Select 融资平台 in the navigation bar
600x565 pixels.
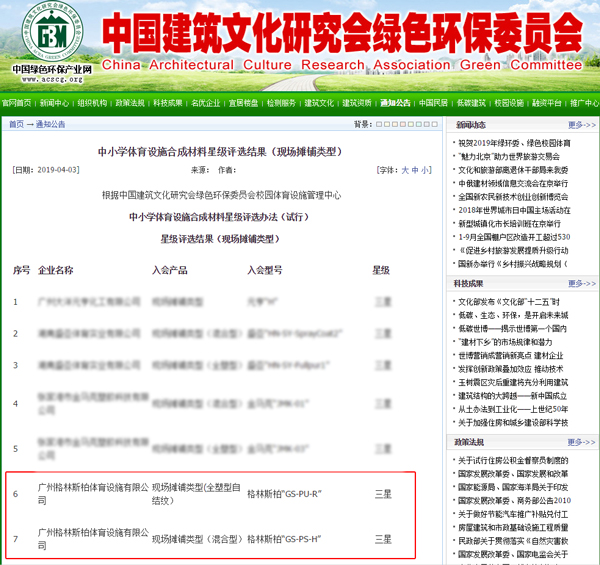pyautogui.click(x=546, y=103)
